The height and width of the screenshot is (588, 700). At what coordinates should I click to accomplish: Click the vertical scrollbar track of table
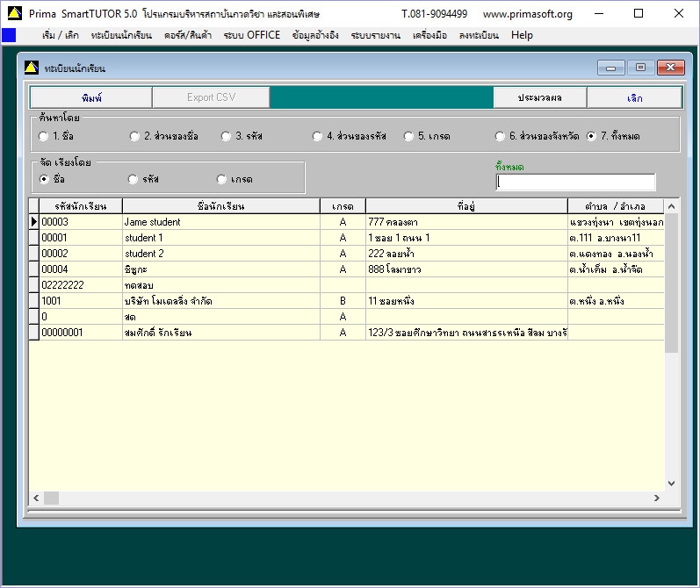point(672,412)
